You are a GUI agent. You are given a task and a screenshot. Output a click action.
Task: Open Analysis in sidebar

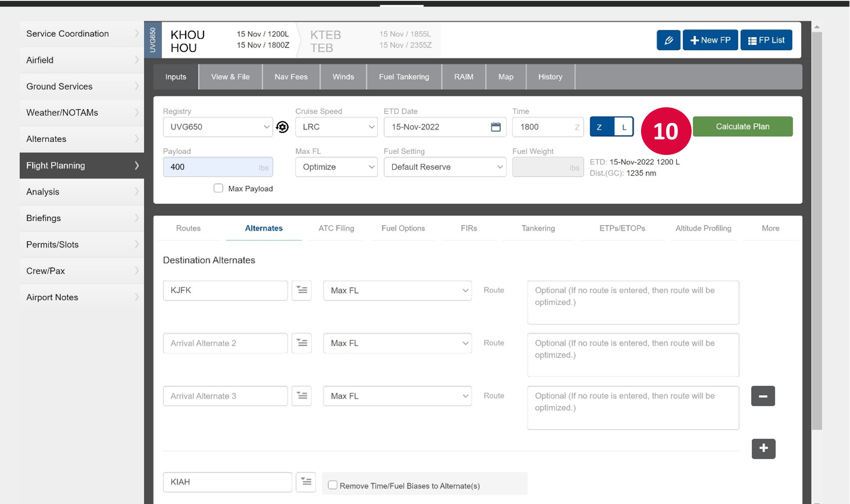click(81, 192)
